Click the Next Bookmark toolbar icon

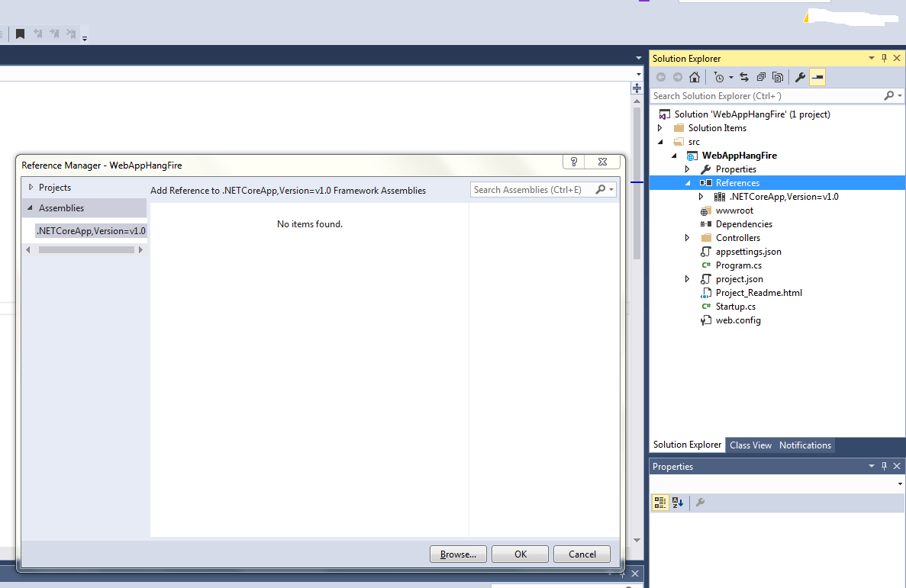click(54, 34)
